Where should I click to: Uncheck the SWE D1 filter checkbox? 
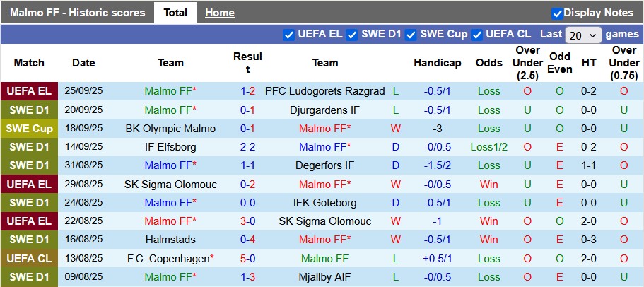click(x=352, y=35)
